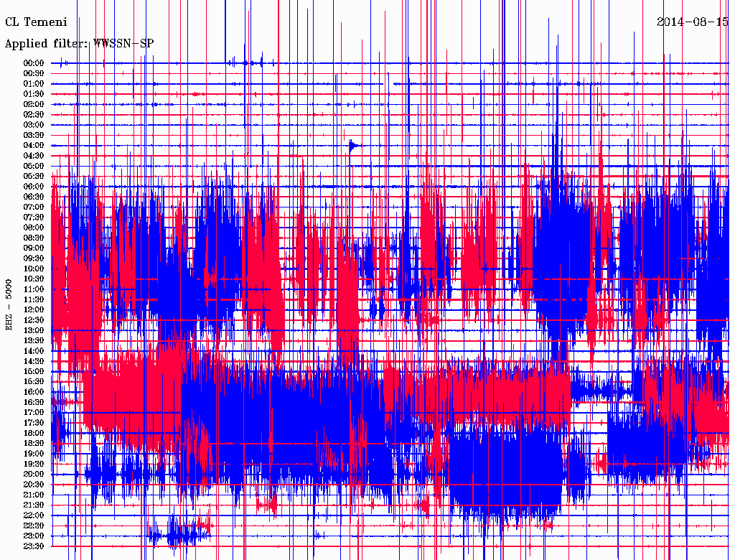
Task: Click the 20:30 time label
Action: [34, 484]
